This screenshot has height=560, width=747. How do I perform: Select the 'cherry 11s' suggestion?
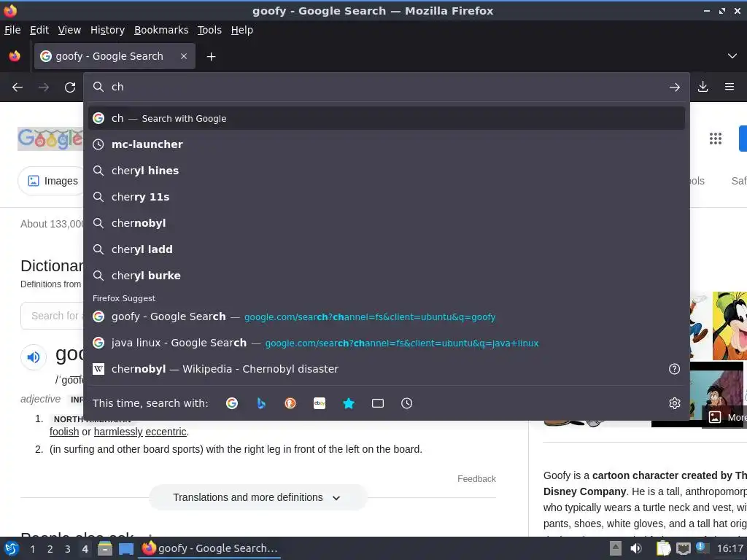point(387,197)
